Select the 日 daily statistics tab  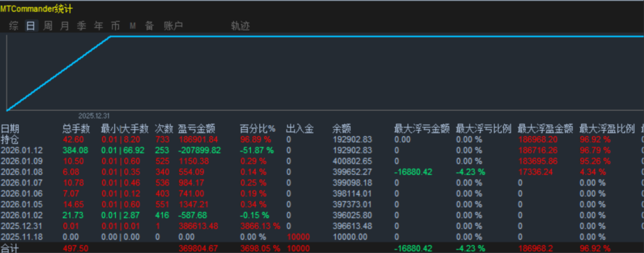31,26
